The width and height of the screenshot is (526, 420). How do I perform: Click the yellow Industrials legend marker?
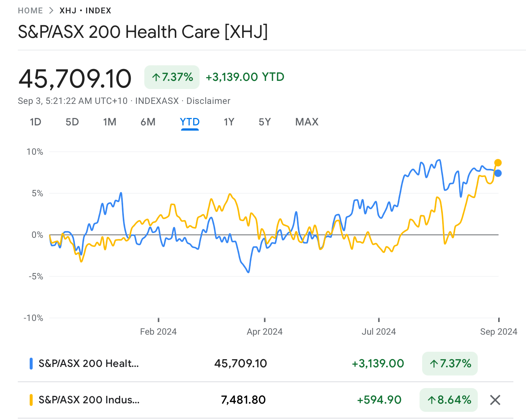click(x=31, y=400)
